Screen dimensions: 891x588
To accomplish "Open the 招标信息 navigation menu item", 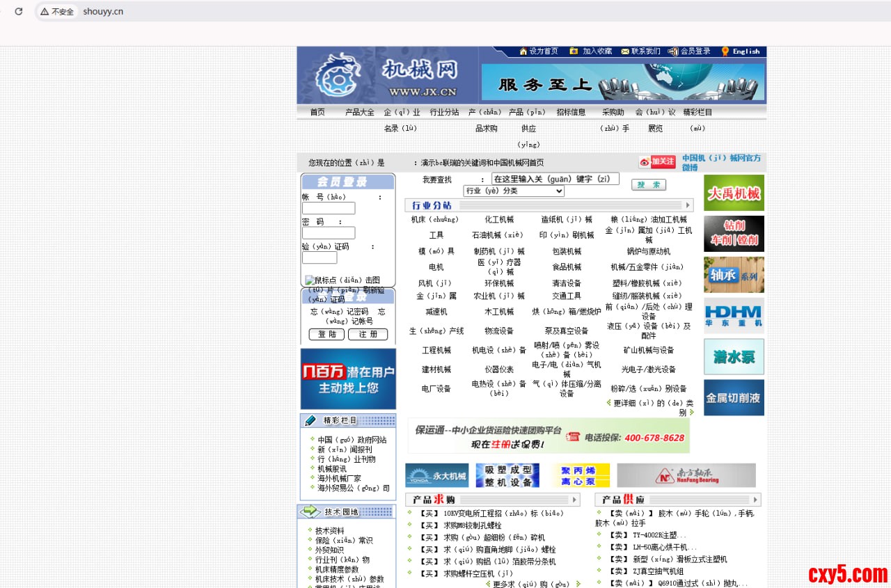I will [571, 112].
